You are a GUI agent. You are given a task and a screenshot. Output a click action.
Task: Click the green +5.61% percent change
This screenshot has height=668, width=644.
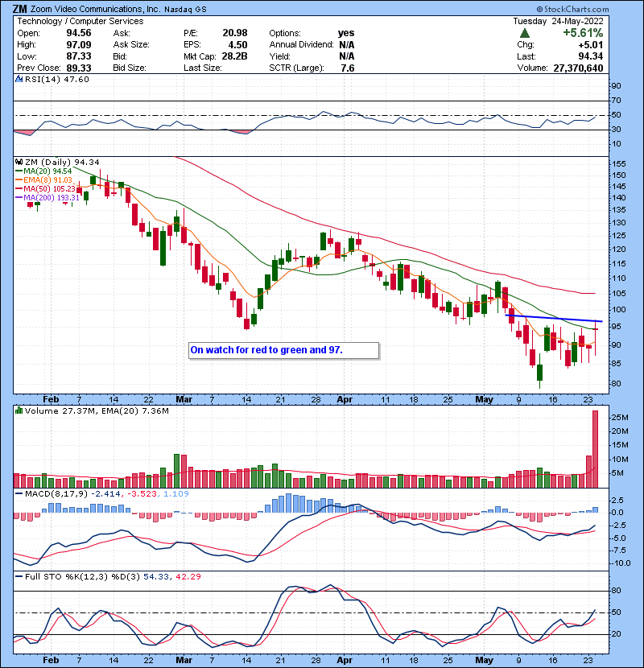[583, 33]
